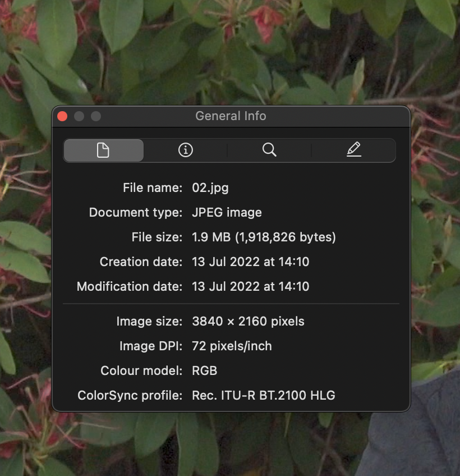Click the General Info window title
This screenshot has height=476, width=460.
point(231,116)
